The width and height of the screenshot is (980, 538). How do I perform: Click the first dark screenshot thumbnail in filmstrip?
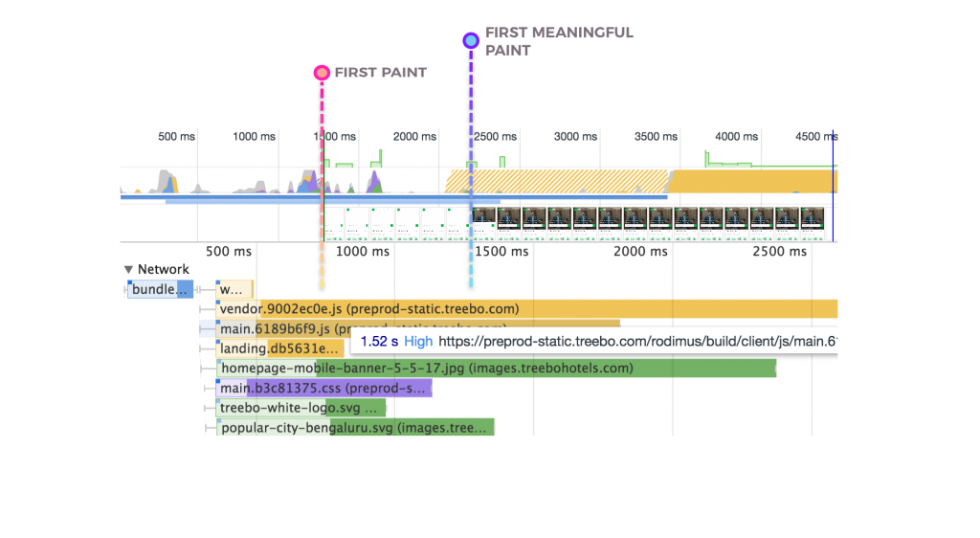pos(484,218)
